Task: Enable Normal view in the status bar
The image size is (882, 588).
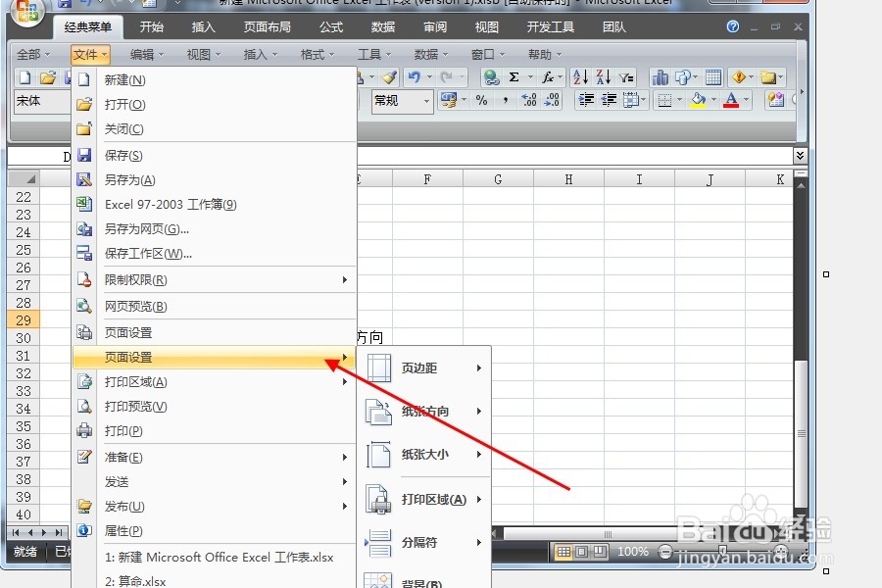Action: pos(563,552)
